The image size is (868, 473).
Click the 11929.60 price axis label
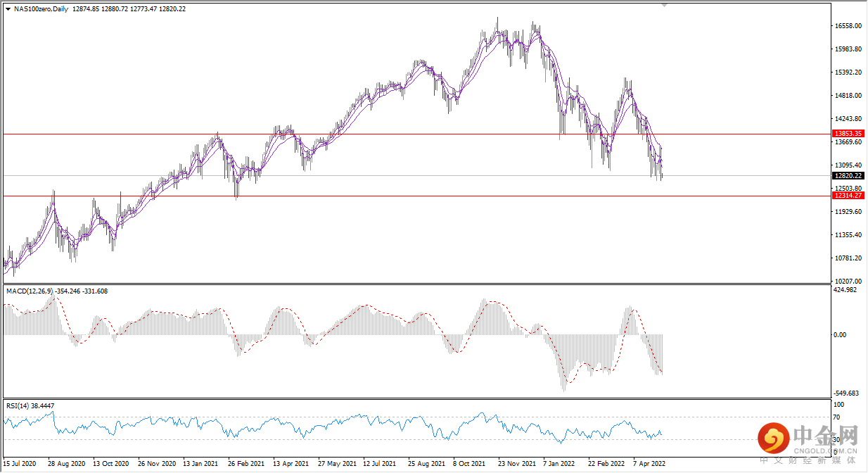(848, 212)
